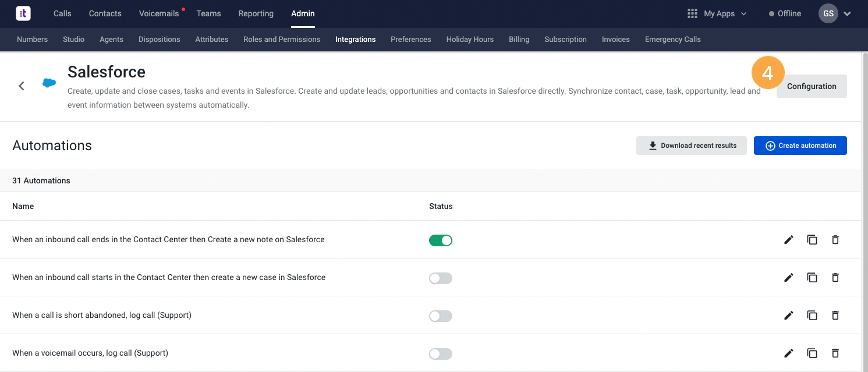Open Subscription in admin submenu

coord(566,40)
